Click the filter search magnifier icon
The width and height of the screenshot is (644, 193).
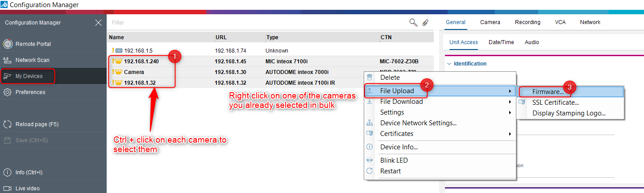[x=413, y=22]
